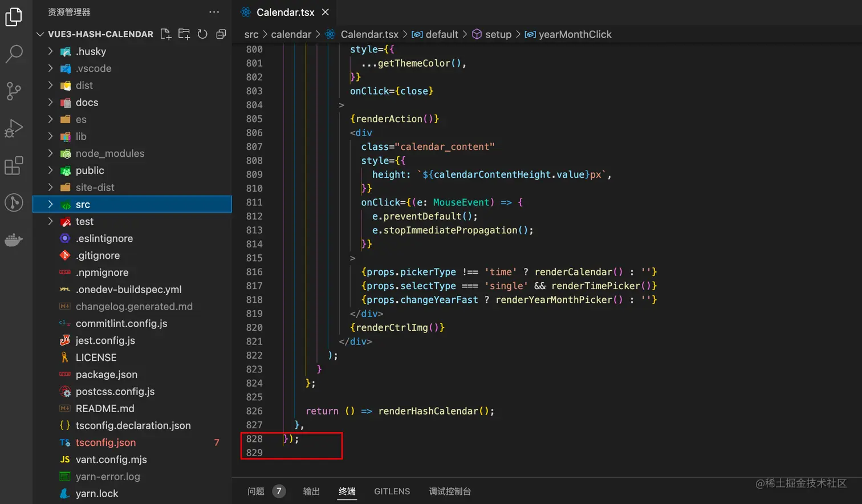The width and height of the screenshot is (862, 504).
Task: Switch to the 终端 terminal panel tab
Action: [347, 491]
